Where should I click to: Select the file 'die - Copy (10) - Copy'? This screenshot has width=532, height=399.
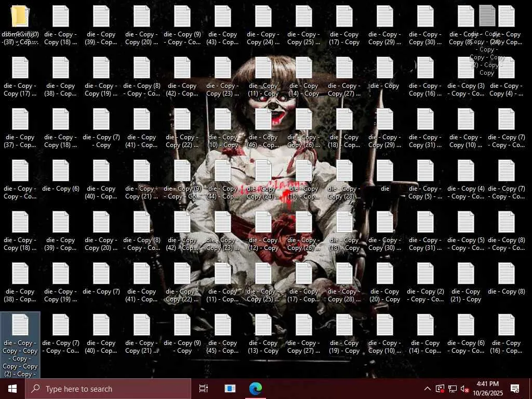point(222,129)
